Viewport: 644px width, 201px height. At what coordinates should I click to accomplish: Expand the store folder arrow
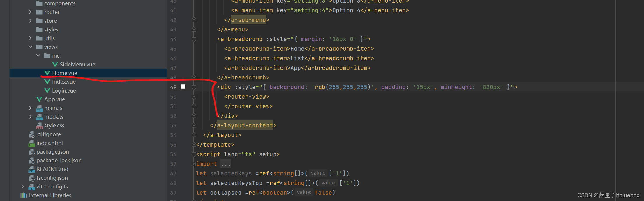(x=30, y=21)
